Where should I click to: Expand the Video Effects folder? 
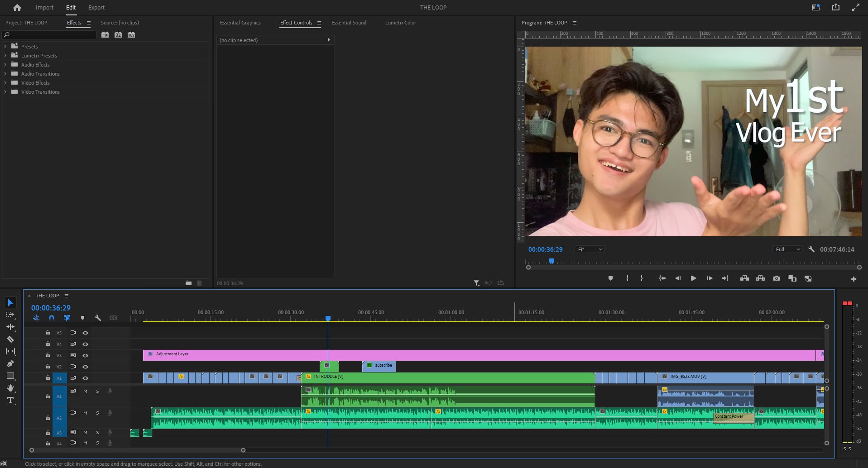tap(5, 83)
